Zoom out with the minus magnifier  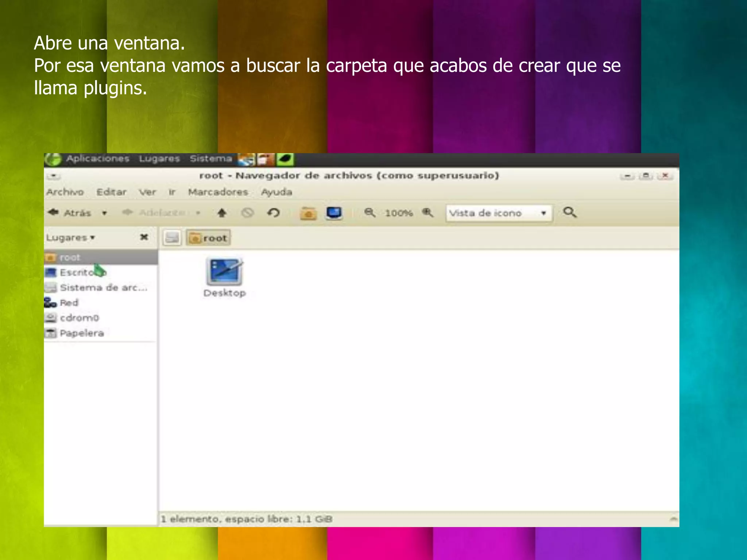[370, 213]
